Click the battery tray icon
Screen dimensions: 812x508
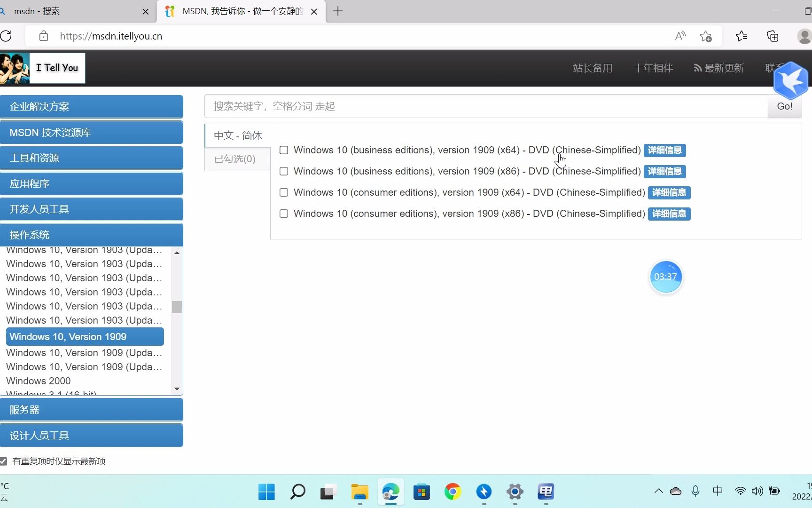(774, 491)
